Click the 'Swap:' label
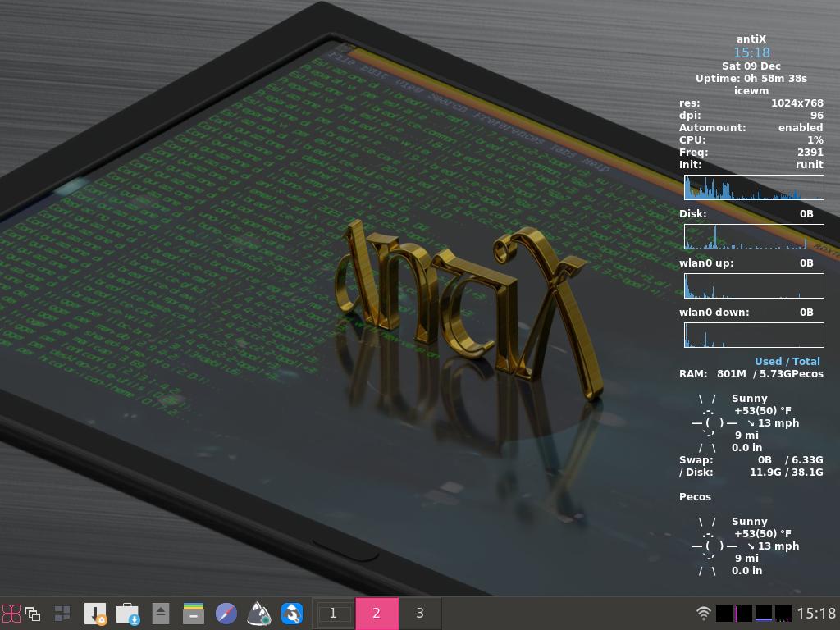Viewport: 840px width, 630px height. click(x=696, y=459)
